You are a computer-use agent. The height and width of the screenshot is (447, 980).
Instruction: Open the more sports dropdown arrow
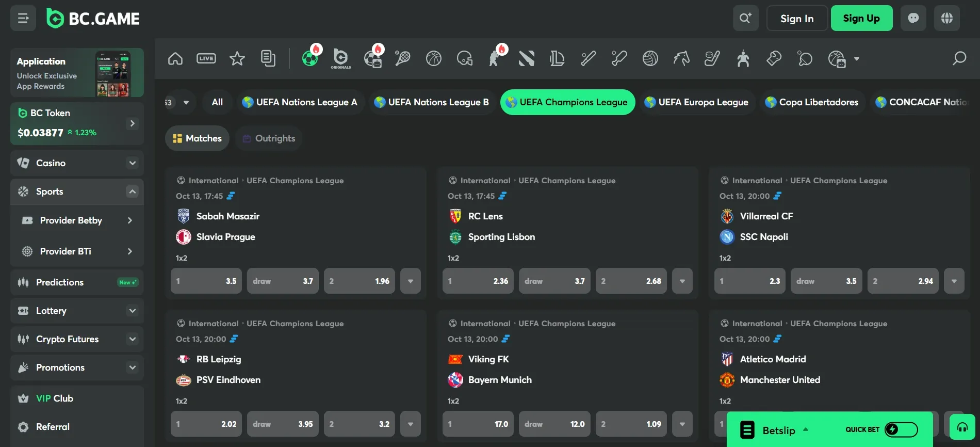click(857, 59)
